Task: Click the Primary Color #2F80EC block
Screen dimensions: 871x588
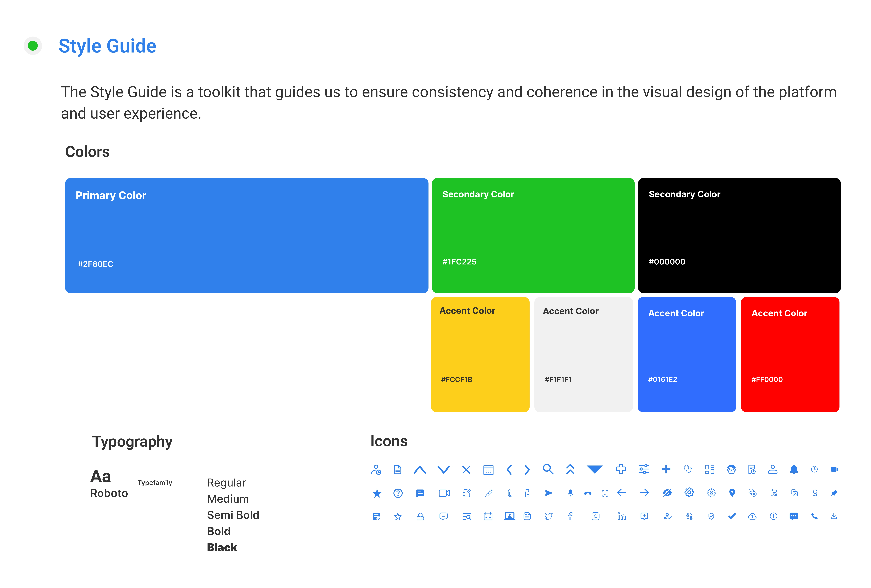Action: [247, 235]
